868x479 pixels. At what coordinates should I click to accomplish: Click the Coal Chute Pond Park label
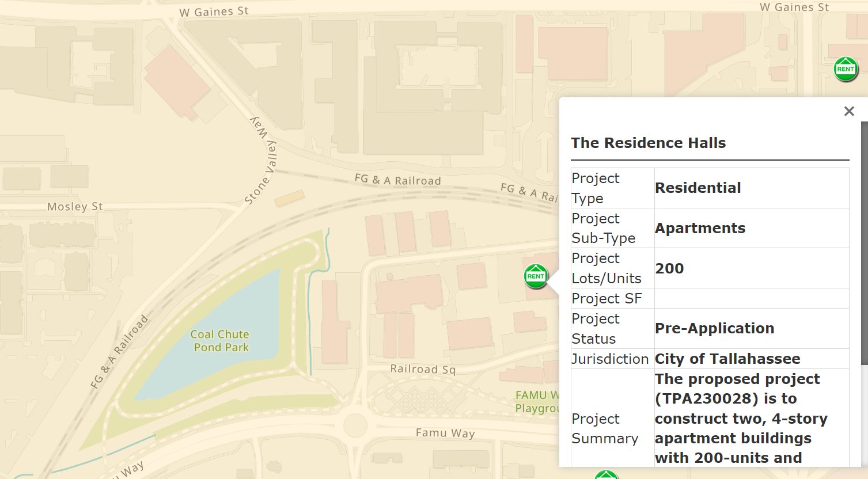pyautogui.click(x=220, y=341)
